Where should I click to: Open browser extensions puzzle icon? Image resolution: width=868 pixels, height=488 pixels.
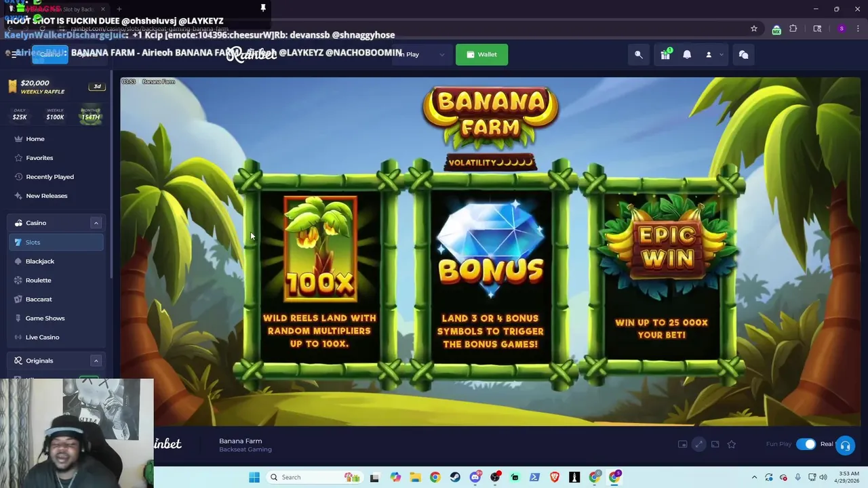[793, 28]
